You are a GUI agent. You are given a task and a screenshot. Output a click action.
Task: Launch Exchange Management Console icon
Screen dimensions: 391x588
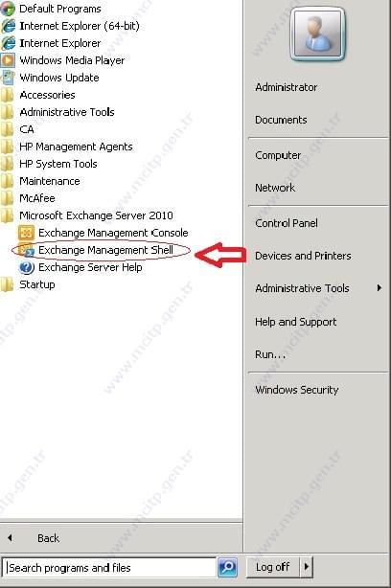pyautogui.click(x=26, y=233)
